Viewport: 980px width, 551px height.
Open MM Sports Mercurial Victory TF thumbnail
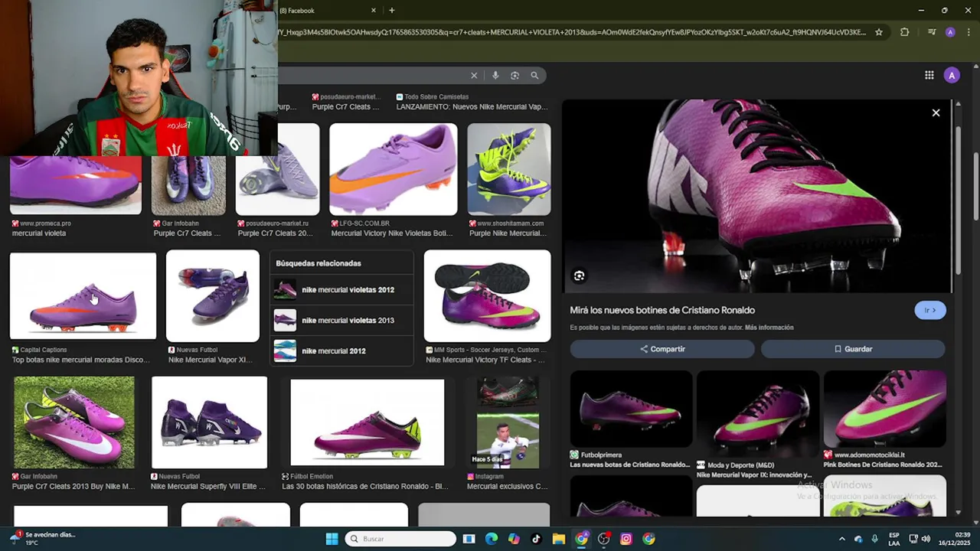487,296
